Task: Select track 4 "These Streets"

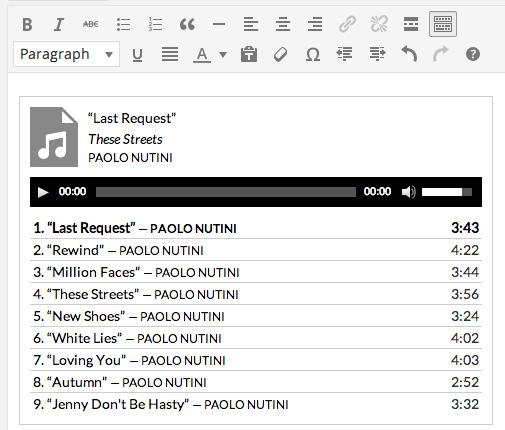Action: tap(256, 294)
